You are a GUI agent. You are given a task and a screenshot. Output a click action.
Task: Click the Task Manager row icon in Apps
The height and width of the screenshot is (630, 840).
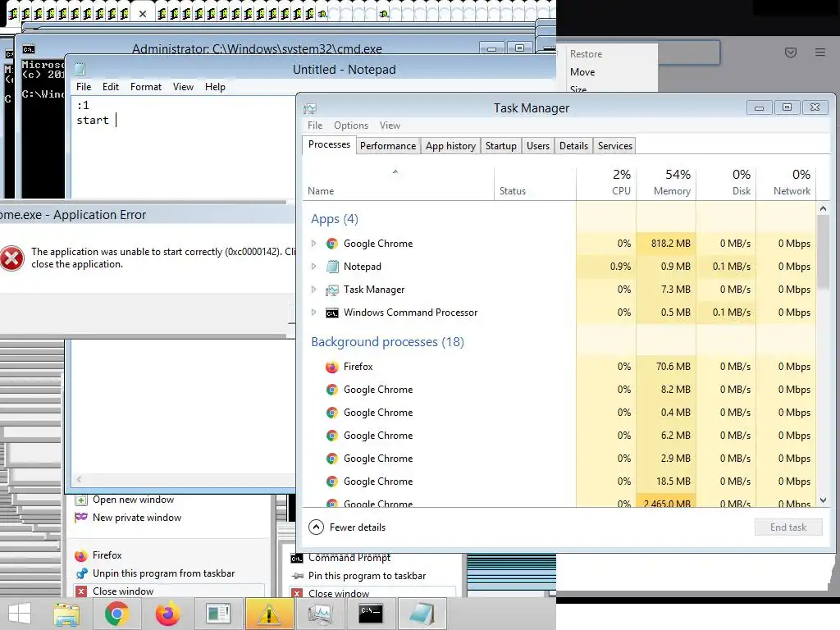click(332, 290)
